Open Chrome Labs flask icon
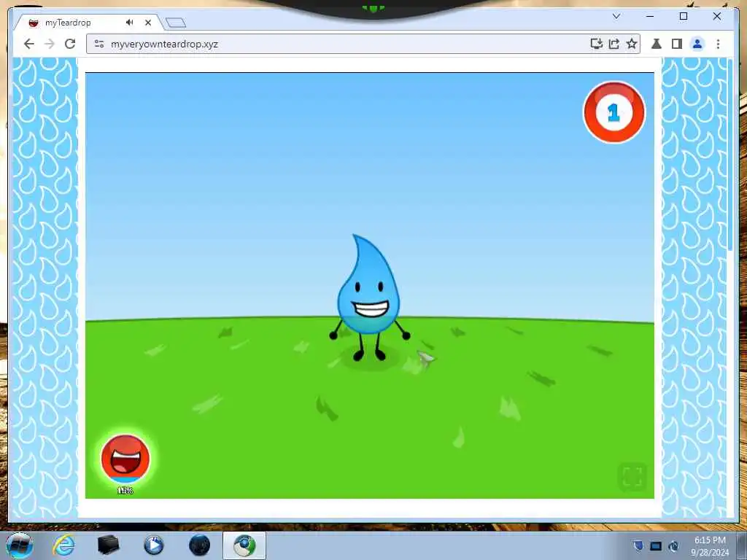 pos(657,44)
